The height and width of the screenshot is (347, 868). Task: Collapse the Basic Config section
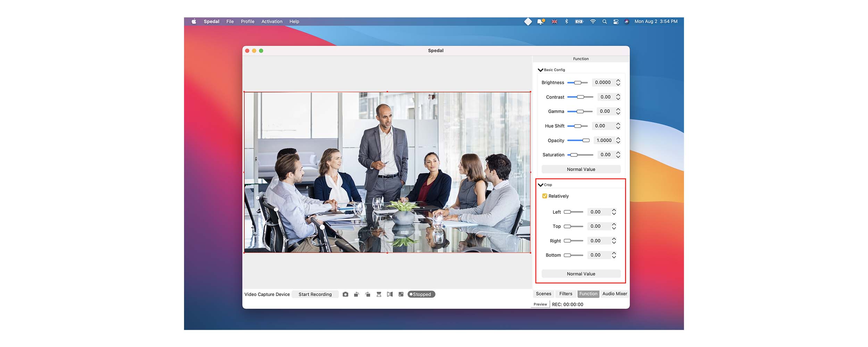(x=540, y=70)
